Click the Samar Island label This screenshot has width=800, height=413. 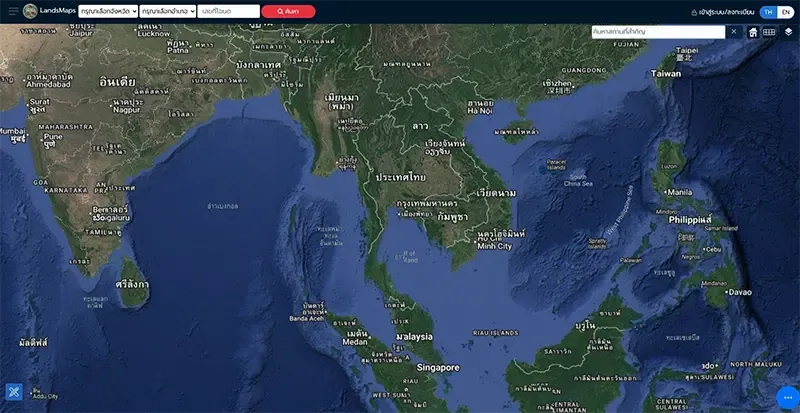click(719, 228)
